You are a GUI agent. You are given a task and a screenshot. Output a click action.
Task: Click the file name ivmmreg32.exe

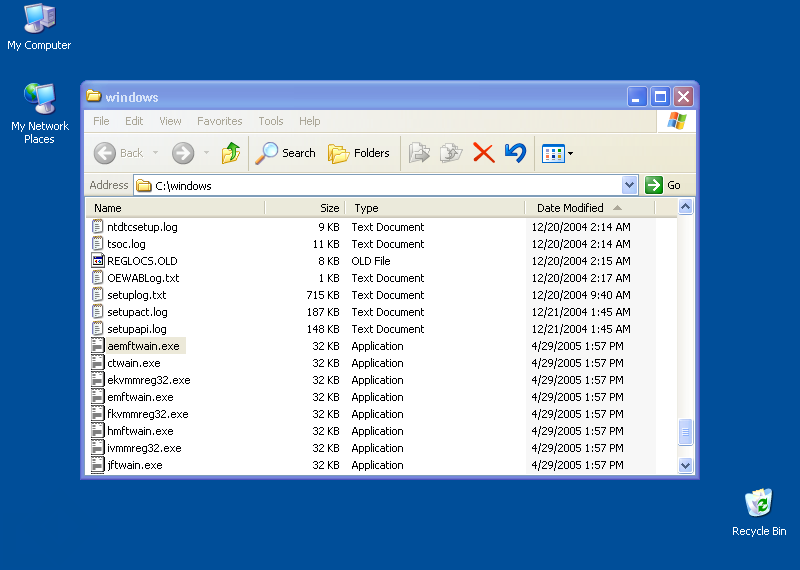[x=144, y=448]
